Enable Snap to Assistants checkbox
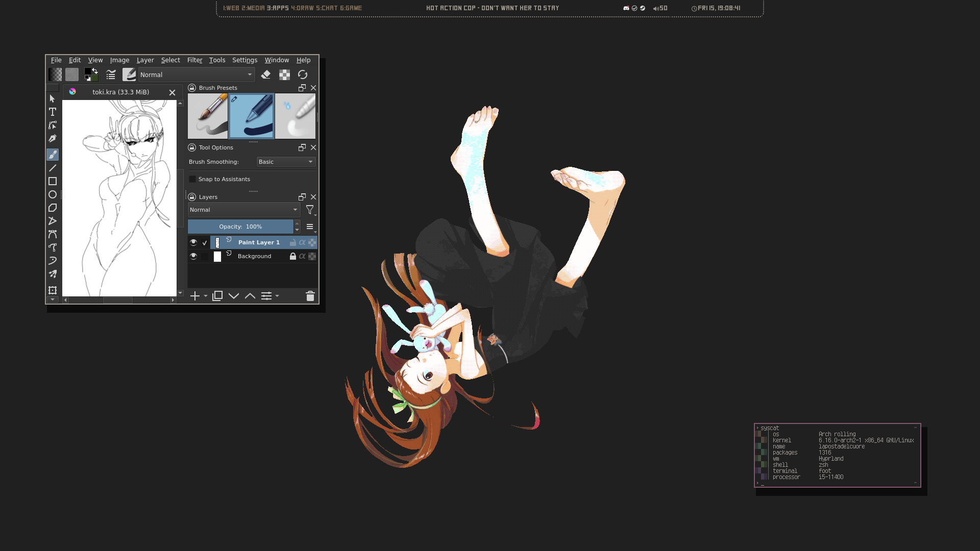This screenshot has height=551, width=980. click(x=192, y=179)
